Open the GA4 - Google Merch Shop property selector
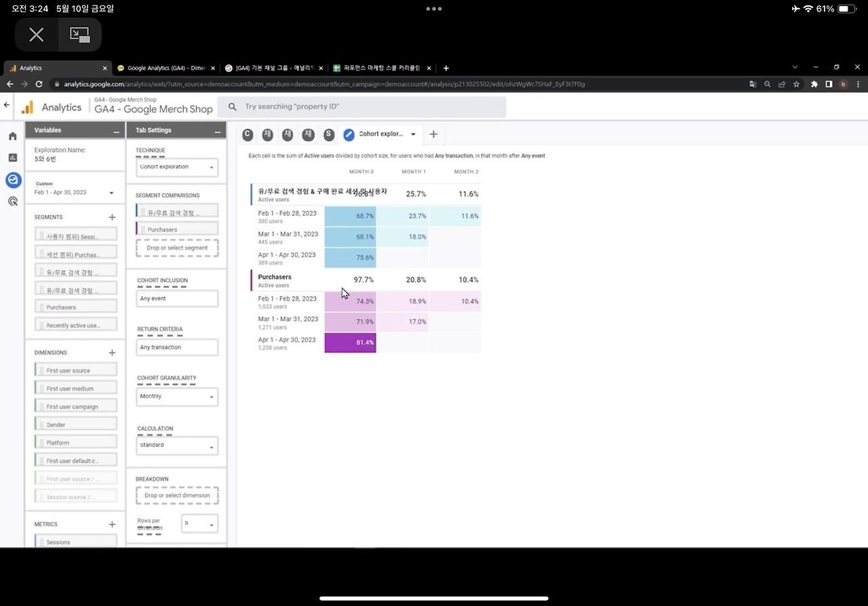The image size is (868, 606). 153,107
